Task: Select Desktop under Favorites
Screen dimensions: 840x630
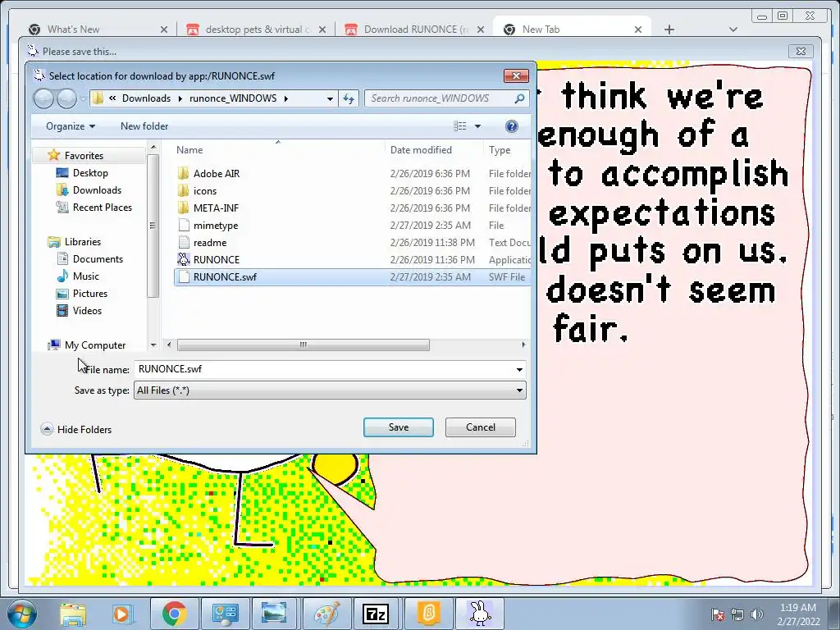Action: click(x=83, y=173)
